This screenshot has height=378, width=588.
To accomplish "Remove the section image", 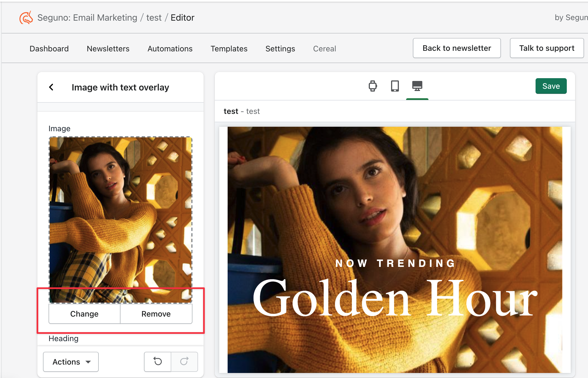I will pyautogui.click(x=156, y=314).
